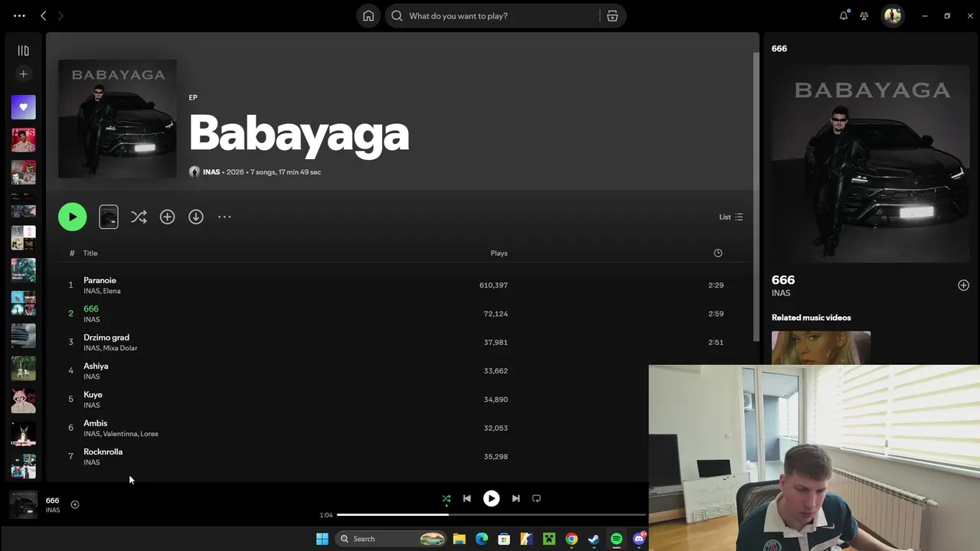The image size is (980, 551).
Task: Open the List view options dropdown
Action: (731, 217)
